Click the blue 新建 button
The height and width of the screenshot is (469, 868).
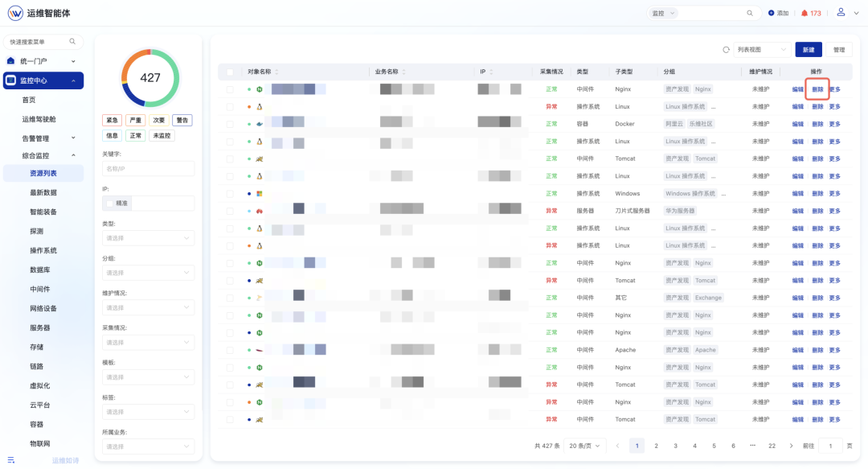(809, 50)
